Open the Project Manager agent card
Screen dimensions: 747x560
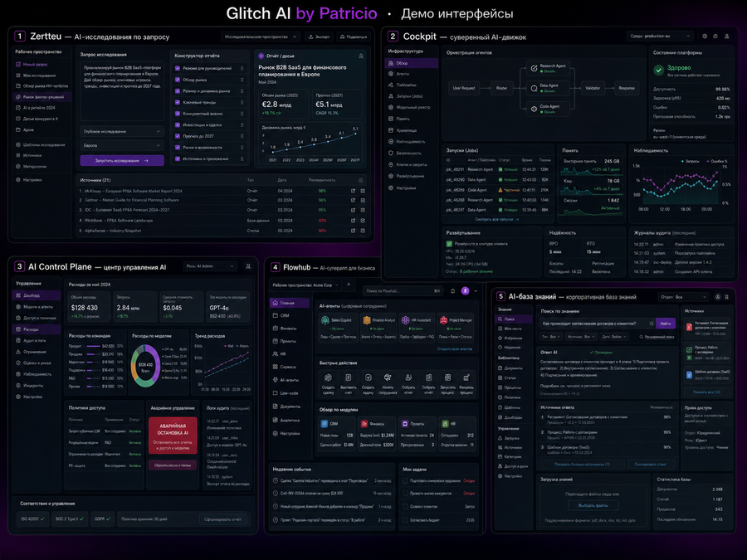pos(456,327)
